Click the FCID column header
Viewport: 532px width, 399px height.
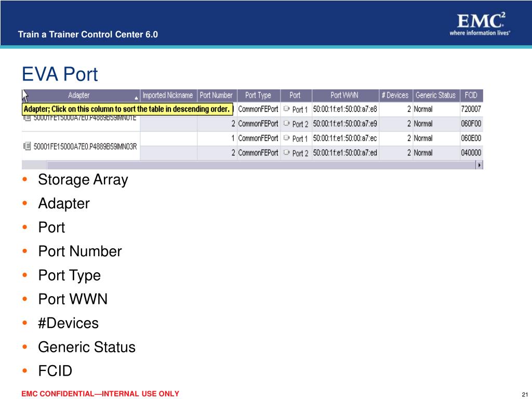(471, 96)
